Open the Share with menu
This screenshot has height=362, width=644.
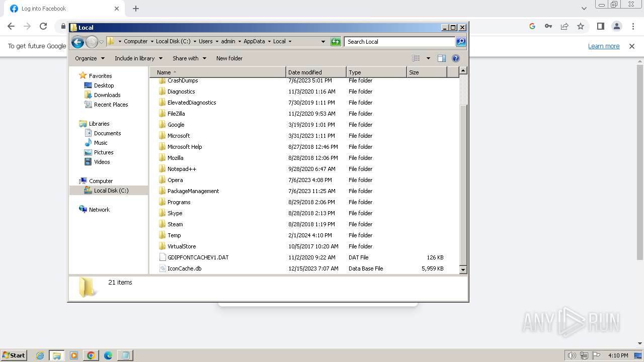click(189, 58)
